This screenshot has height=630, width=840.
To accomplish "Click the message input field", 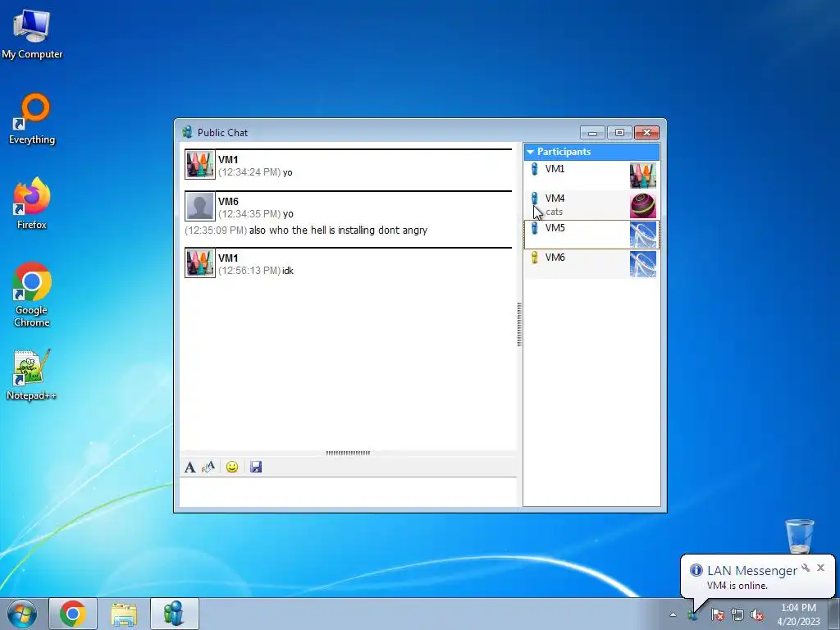I will 348,492.
